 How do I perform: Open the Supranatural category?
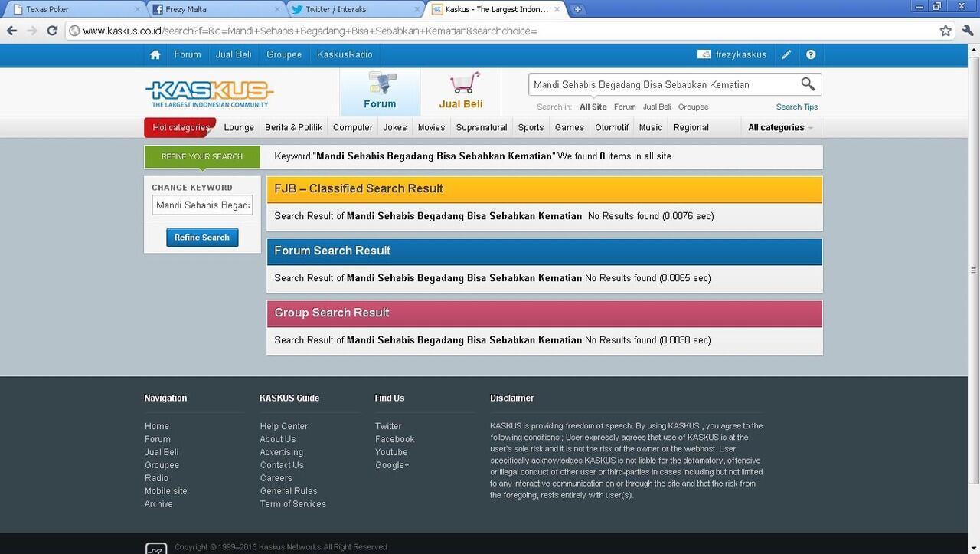[482, 127]
